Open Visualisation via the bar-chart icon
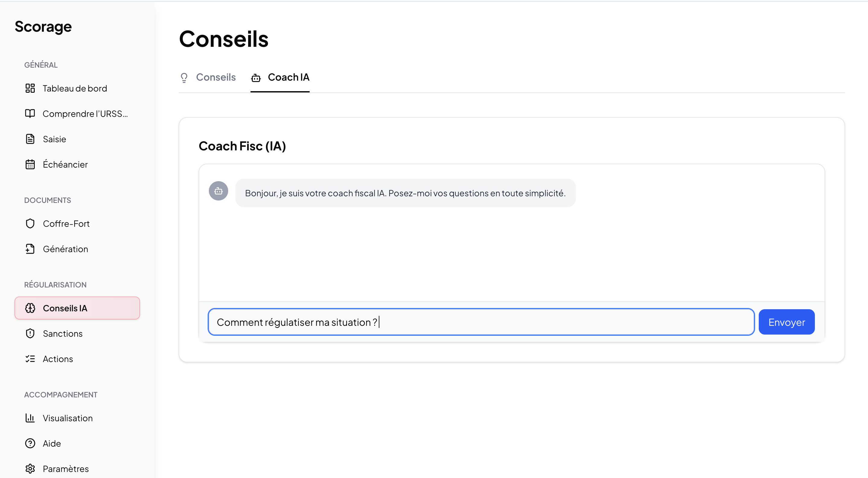Screen dimensions: 868x478 click(x=30, y=418)
